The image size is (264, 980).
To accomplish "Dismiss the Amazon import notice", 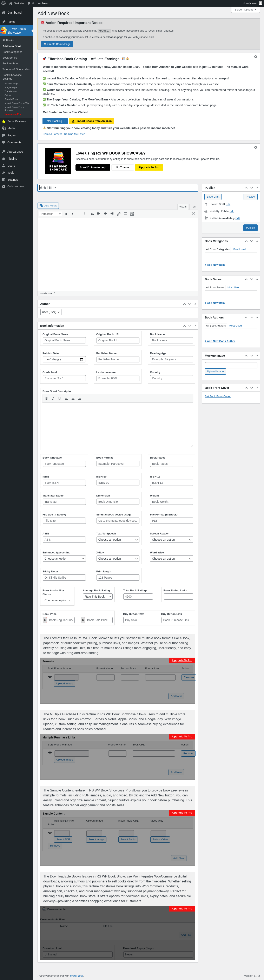I will 256,57.
